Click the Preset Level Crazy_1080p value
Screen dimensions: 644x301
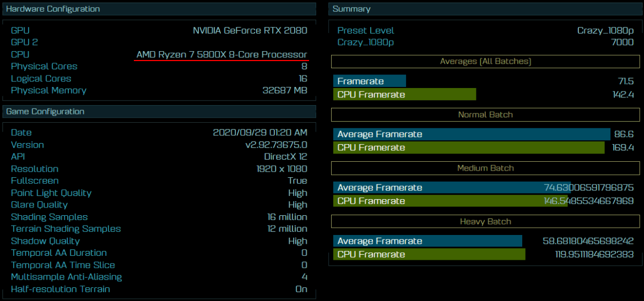coord(605,30)
